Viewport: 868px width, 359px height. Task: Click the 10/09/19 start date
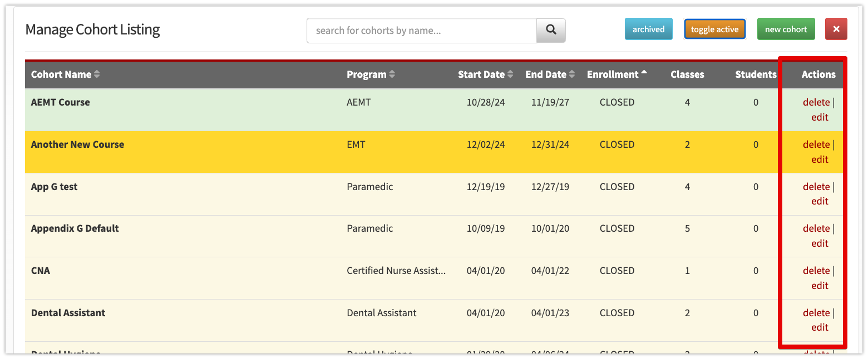pos(486,228)
